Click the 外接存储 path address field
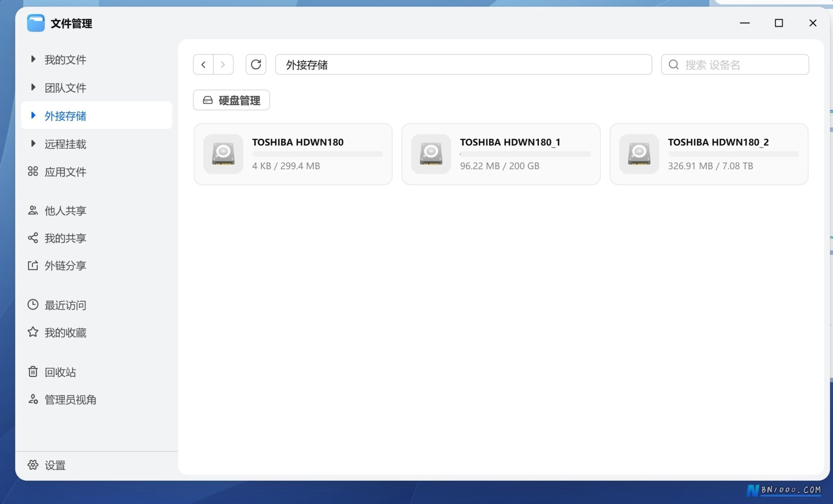This screenshot has height=504, width=833. pyautogui.click(x=464, y=64)
